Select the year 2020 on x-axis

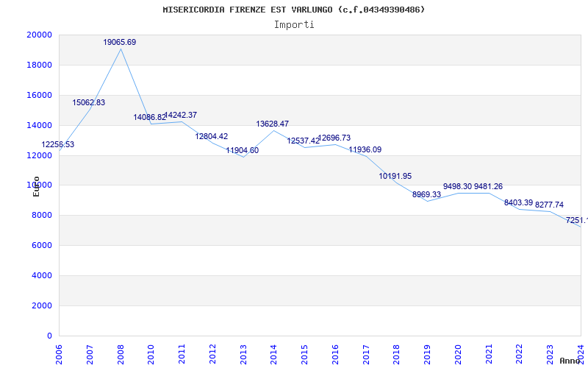[458, 355]
